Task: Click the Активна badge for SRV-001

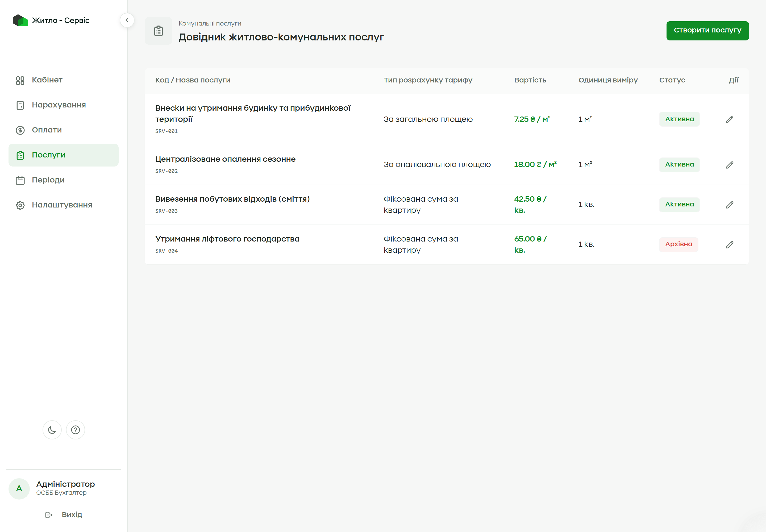Action: [x=679, y=119]
